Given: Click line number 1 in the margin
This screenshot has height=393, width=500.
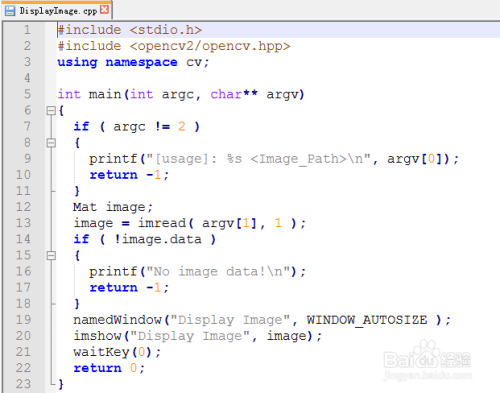Looking at the screenshot, I should 27,30.
